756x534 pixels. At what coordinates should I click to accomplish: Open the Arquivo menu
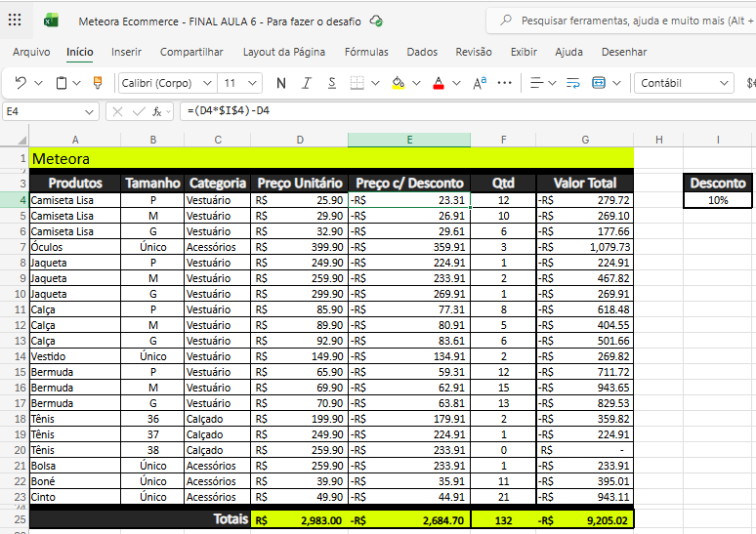click(31, 52)
